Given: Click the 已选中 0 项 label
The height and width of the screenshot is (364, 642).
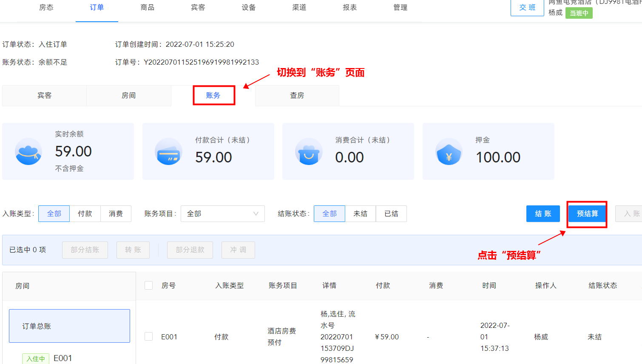Looking at the screenshot, I should coord(28,250).
